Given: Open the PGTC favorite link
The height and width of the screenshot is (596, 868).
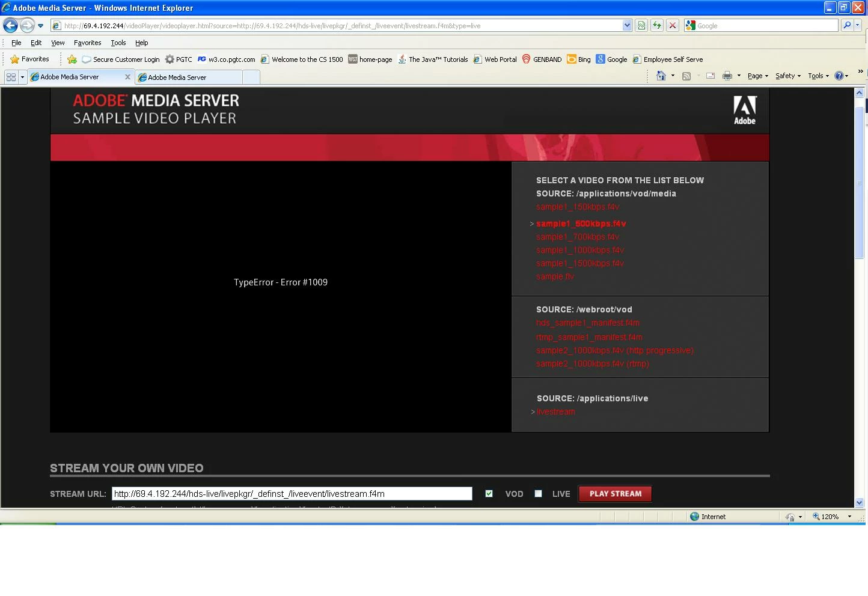Looking at the screenshot, I should tap(179, 59).
